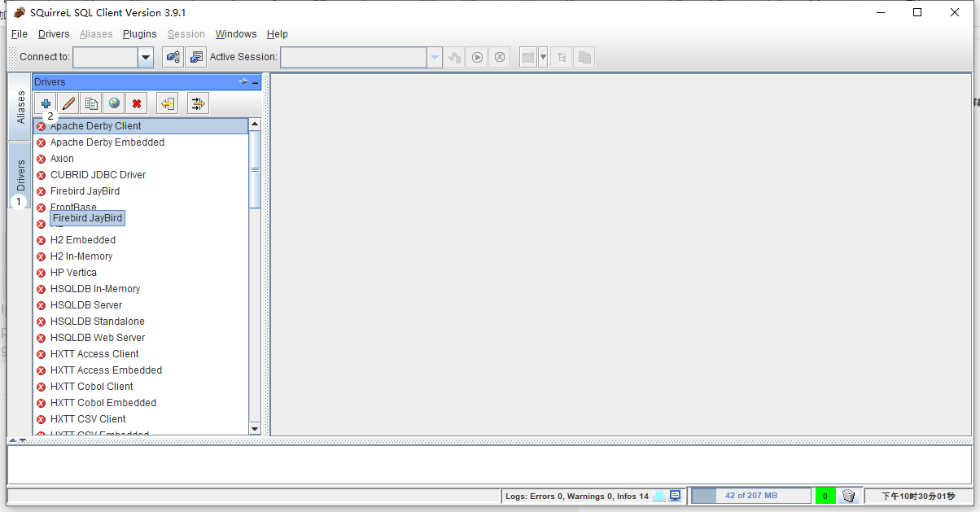Copy the selected driver

point(91,103)
